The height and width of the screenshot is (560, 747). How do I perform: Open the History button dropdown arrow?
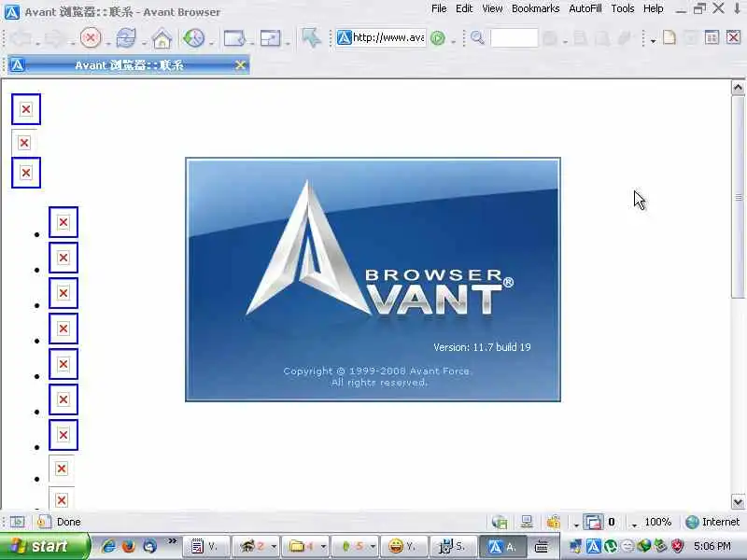pyautogui.click(x=211, y=44)
